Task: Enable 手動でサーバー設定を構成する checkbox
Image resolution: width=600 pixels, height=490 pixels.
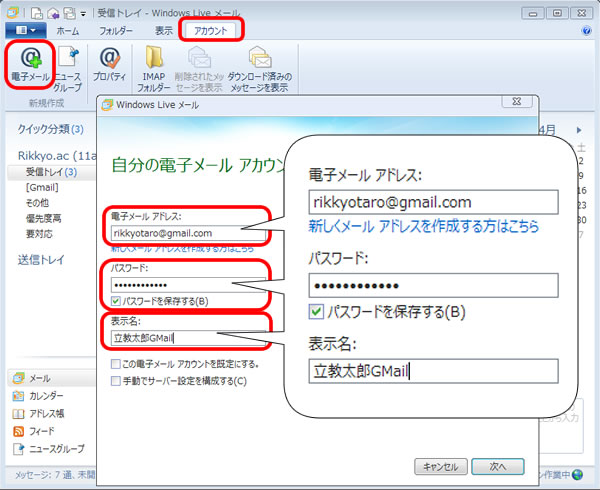Action: 115,381
